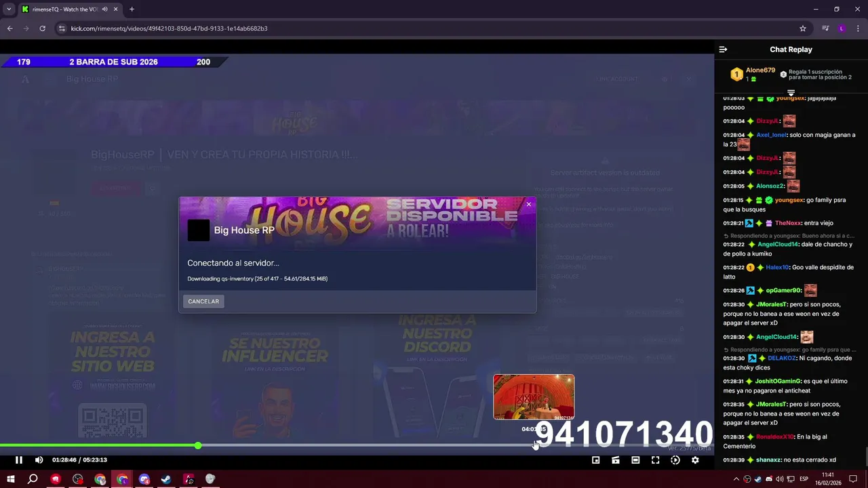The image size is (868, 488).
Task: Open the browser profile L avatar
Action: (842, 28)
